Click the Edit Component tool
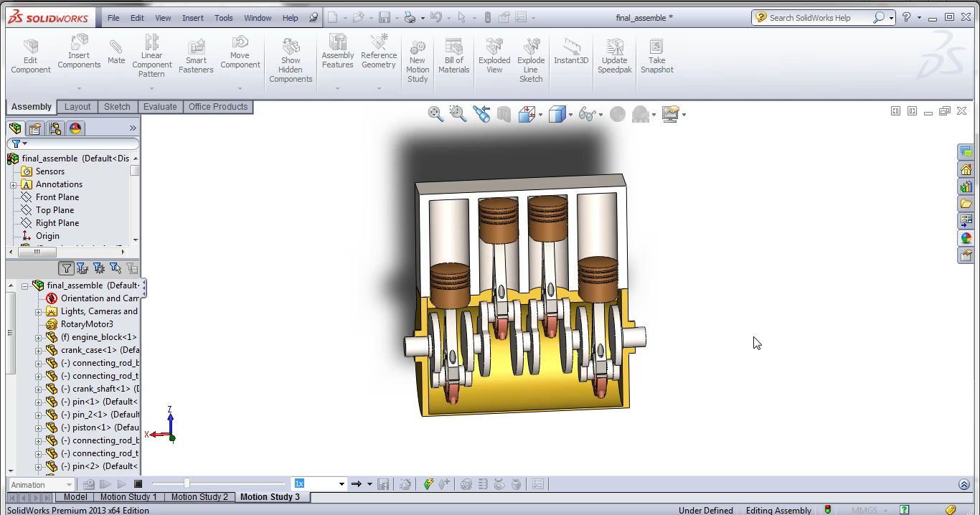Screen dimensions: 980x515 coord(30,56)
